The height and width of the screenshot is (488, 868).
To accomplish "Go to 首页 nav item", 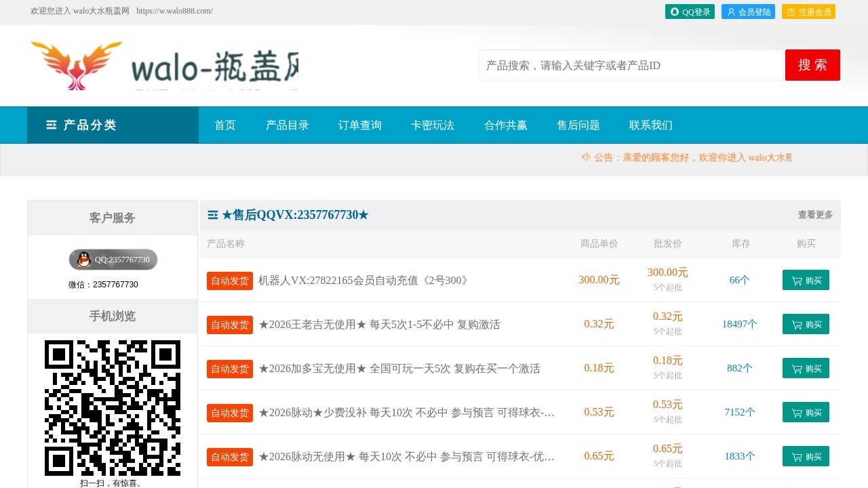I will (225, 125).
